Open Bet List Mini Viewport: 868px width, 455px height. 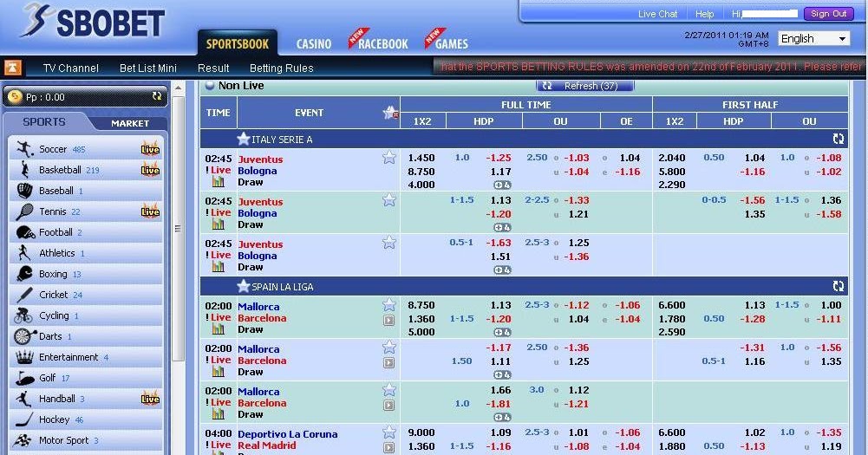point(147,68)
